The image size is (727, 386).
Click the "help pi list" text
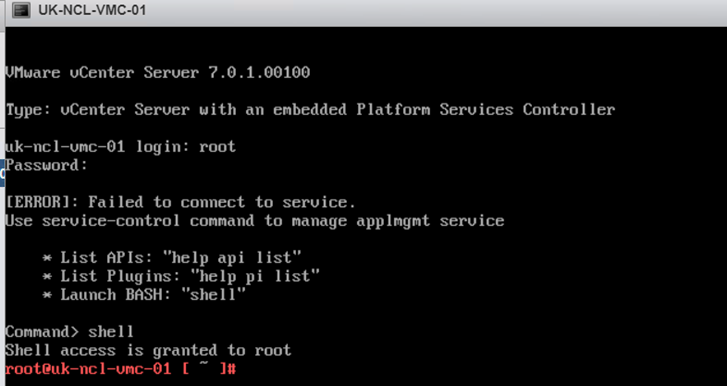tap(255, 277)
